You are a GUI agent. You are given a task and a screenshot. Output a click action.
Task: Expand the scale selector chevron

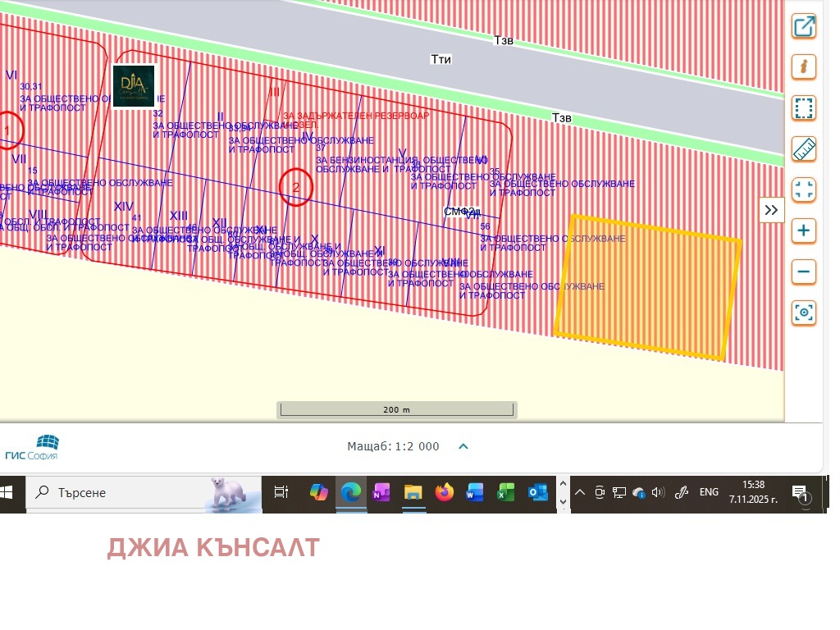(x=463, y=446)
